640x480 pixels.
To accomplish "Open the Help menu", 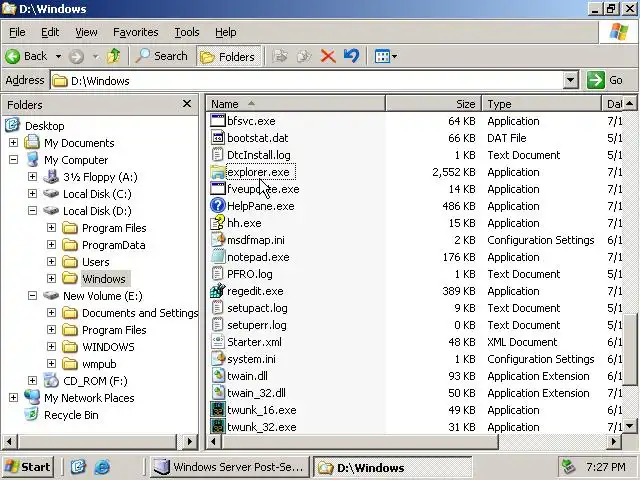I will [226, 32].
